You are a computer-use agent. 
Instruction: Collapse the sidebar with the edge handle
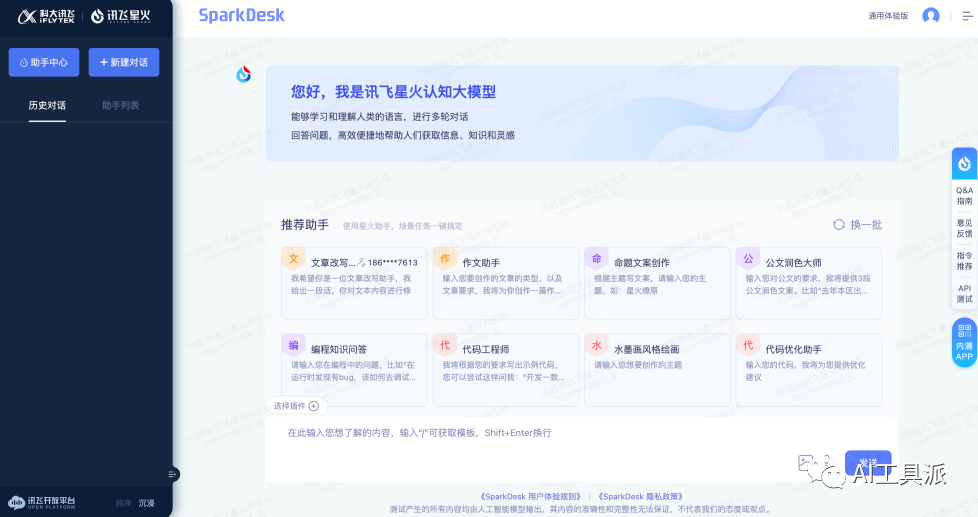coord(173,474)
